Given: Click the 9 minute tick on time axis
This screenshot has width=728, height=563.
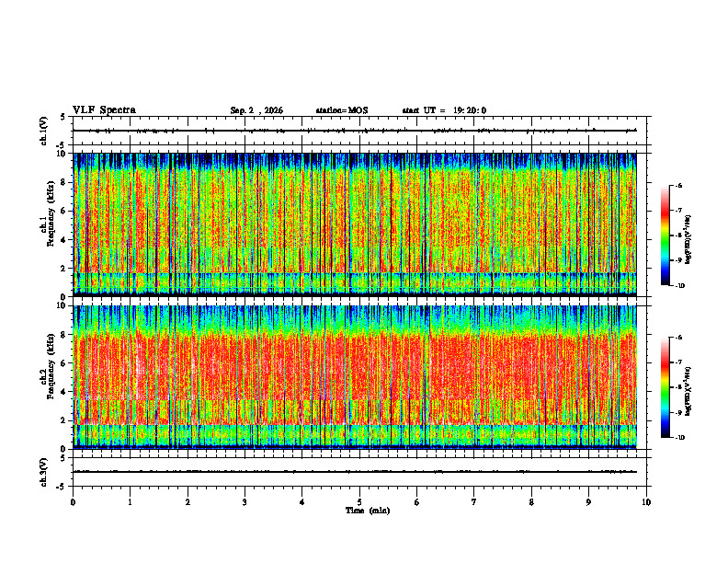Looking at the screenshot, I should point(588,502).
